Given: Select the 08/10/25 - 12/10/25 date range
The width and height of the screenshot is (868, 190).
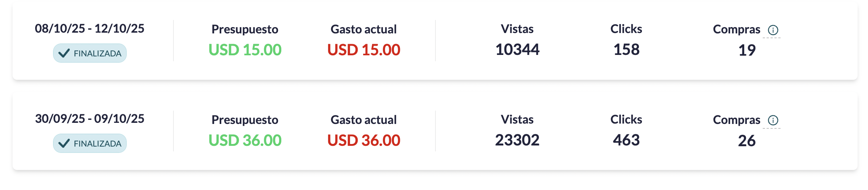Looking at the screenshot, I should click(90, 29).
